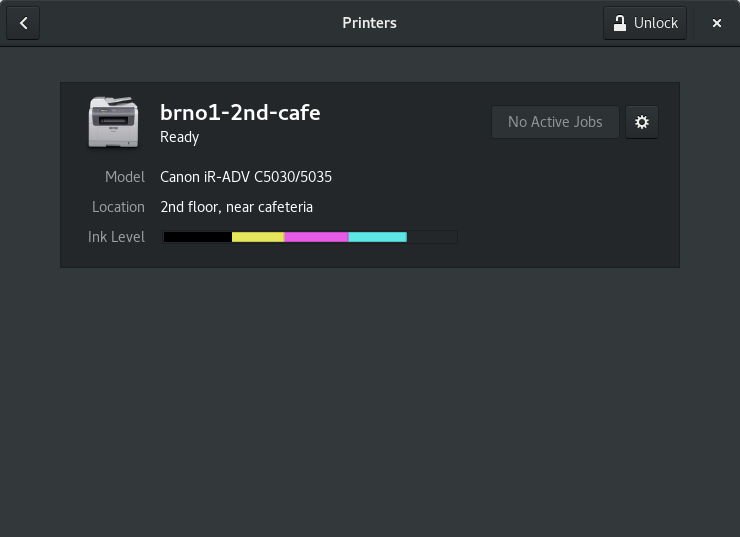Click the Canon iR-ADV C5030/5035 model text

point(246,177)
